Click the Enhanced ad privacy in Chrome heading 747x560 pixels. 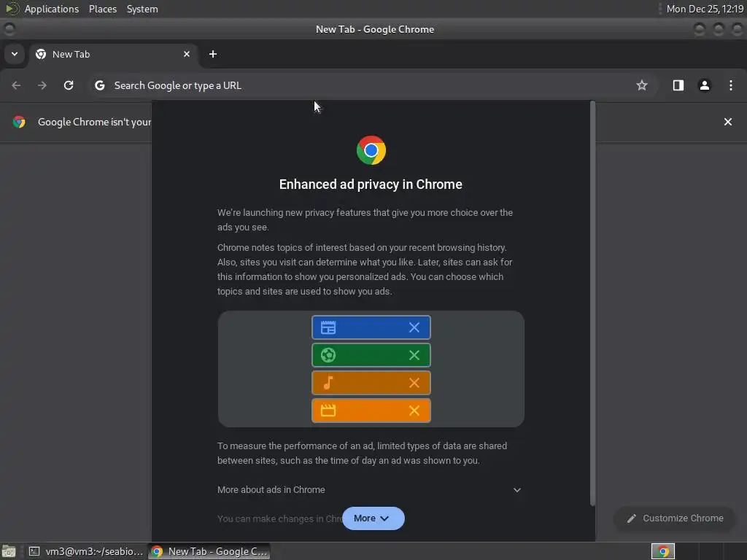pyautogui.click(x=371, y=184)
